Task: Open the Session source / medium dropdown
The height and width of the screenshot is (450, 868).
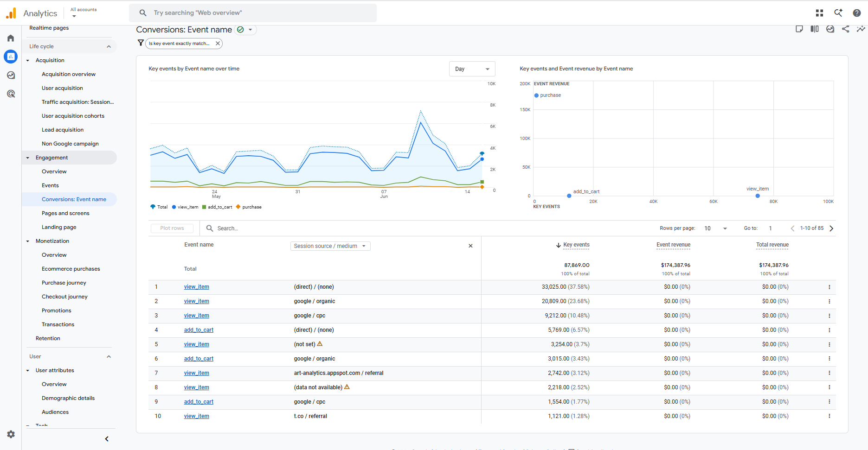Action: pyautogui.click(x=330, y=246)
